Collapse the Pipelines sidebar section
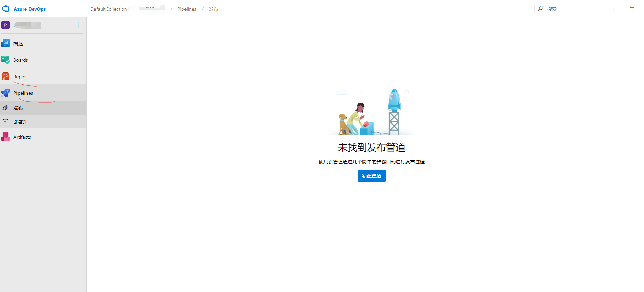644x292 pixels. 23,93
